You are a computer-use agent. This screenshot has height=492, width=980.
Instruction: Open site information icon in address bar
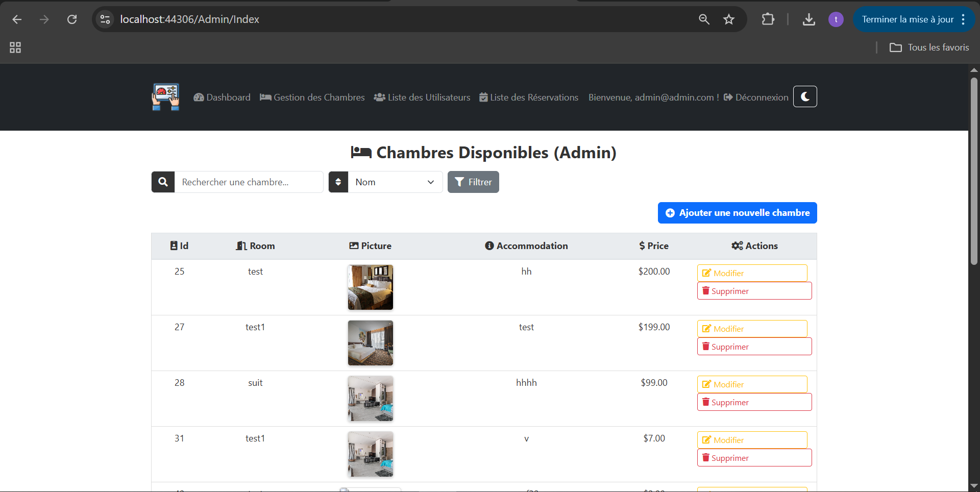tap(105, 19)
